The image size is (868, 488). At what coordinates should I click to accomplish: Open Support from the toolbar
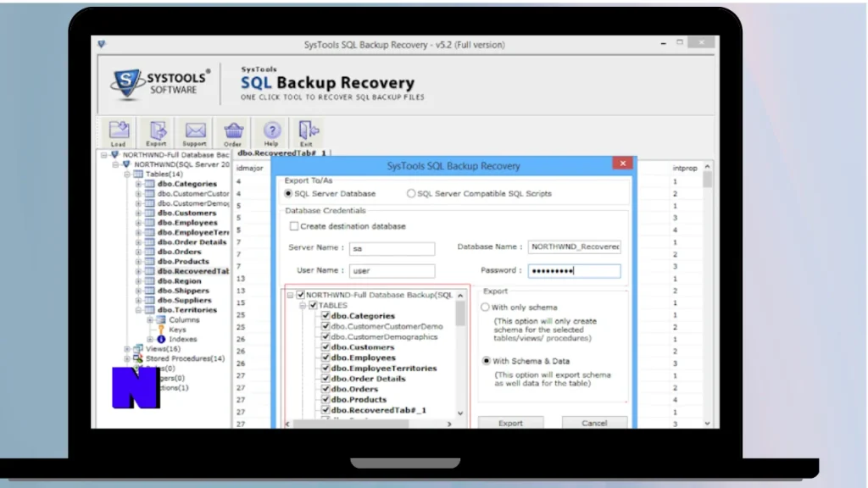coord(195,133)
